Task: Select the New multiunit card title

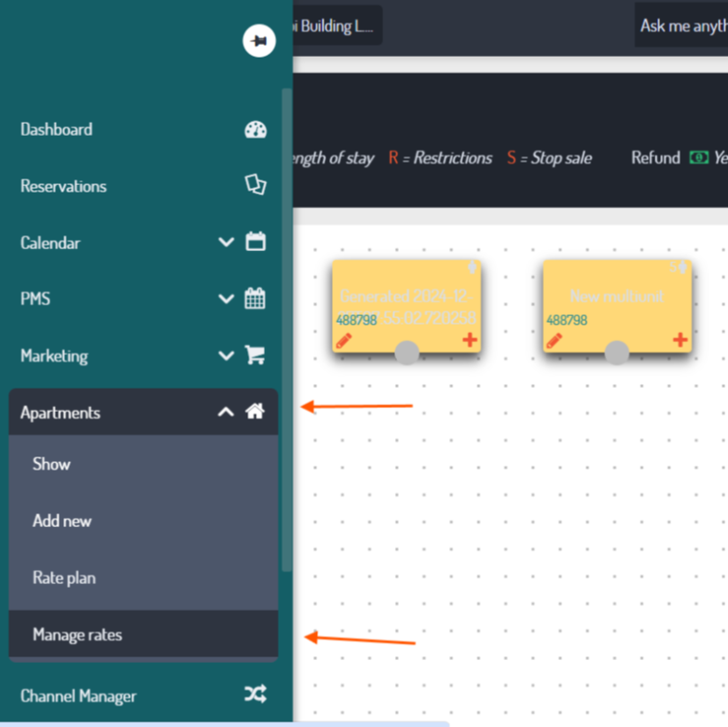Action: point(616,297)
